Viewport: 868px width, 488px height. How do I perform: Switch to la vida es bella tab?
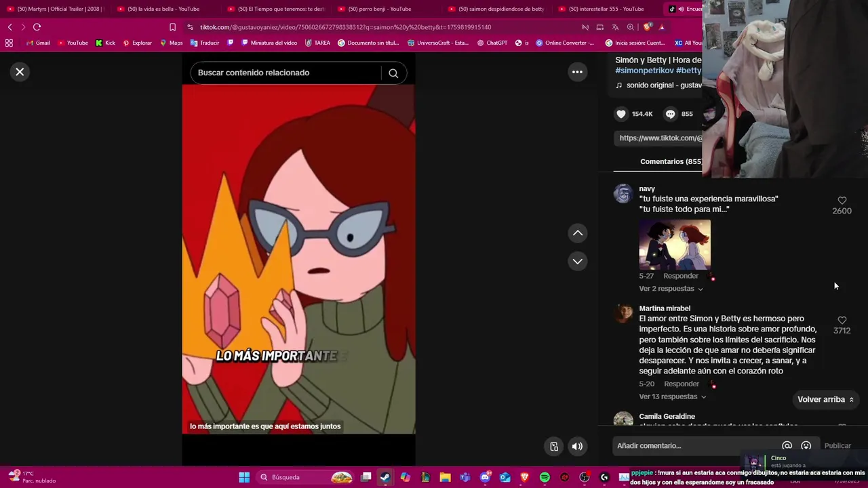(163, 9)
